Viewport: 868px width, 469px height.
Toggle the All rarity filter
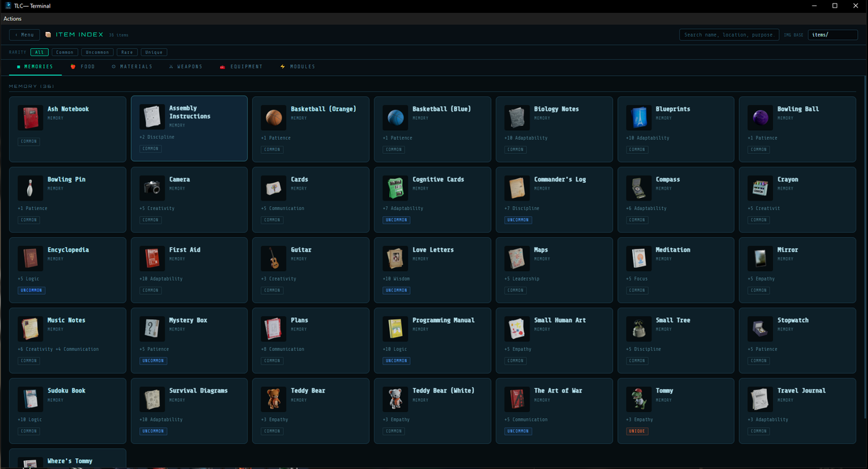(x=39, y=52)
